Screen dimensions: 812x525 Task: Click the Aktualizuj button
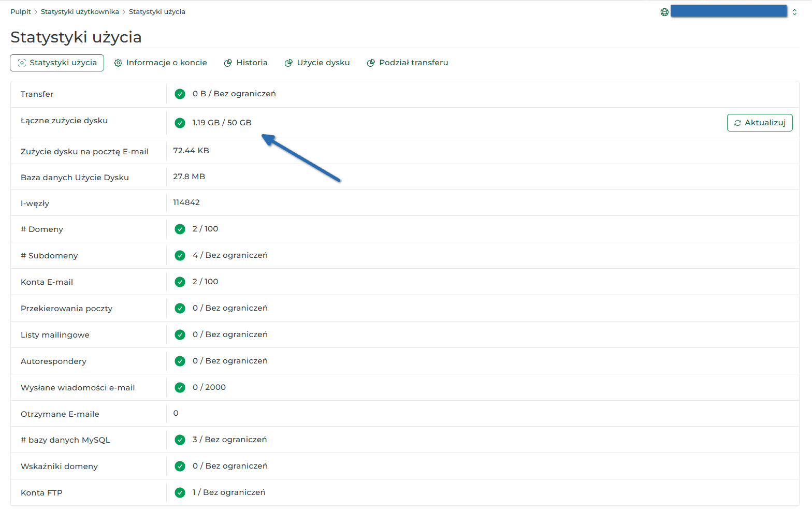[x=760, y=123]
